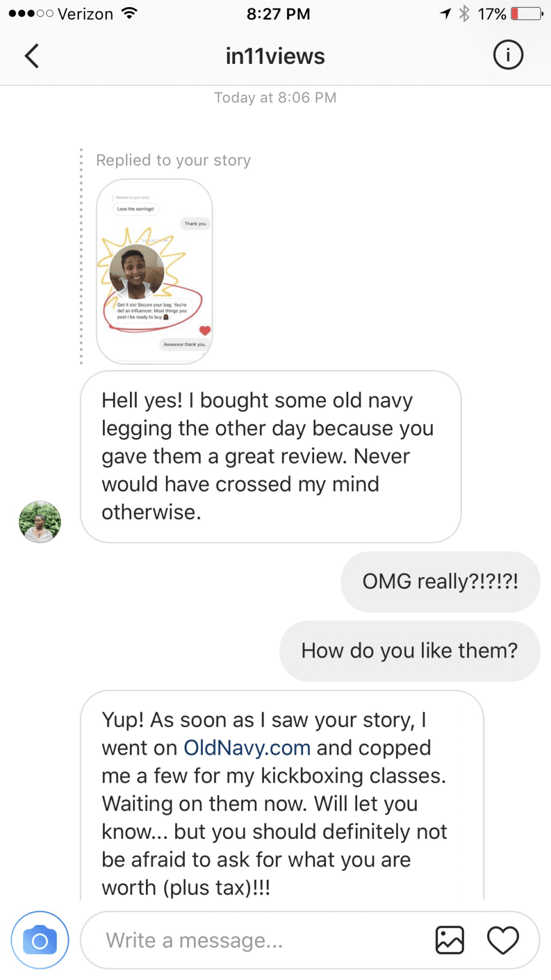Tap the photo gallery icon
This screenshot has width=551, height=980.
450,940
